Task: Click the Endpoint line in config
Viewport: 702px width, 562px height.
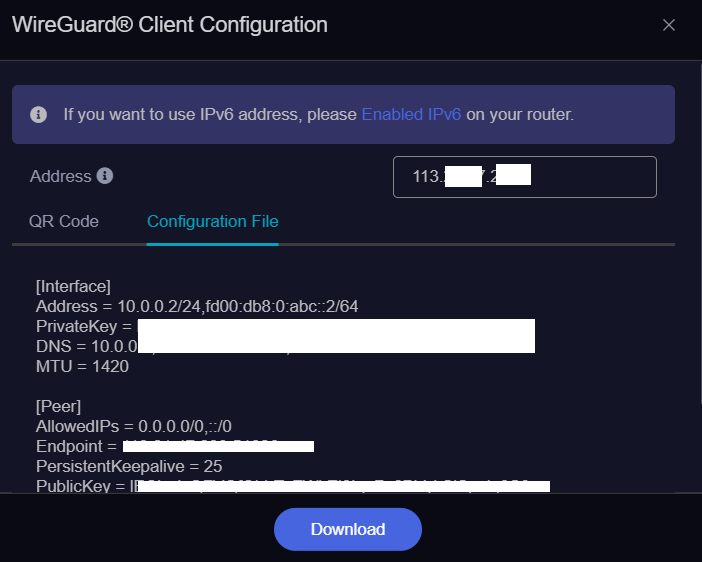Action: pos(77,446)
